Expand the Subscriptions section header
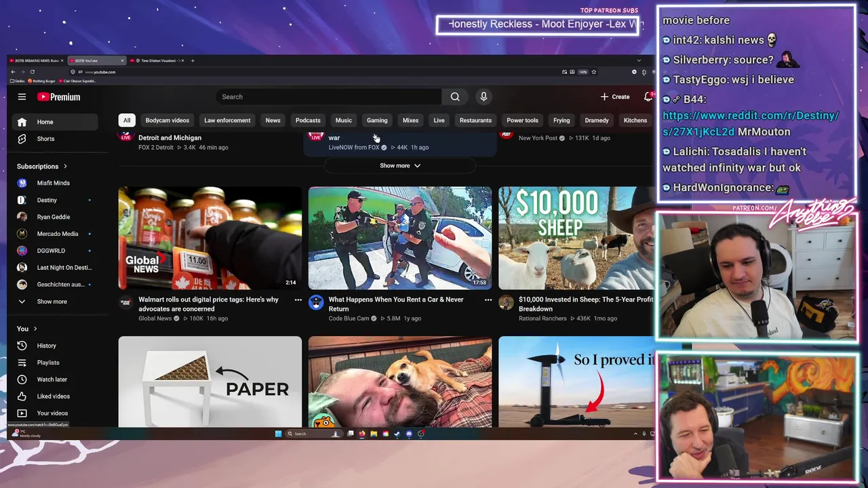This screenshot has height=488, width=868. (42, 166)
